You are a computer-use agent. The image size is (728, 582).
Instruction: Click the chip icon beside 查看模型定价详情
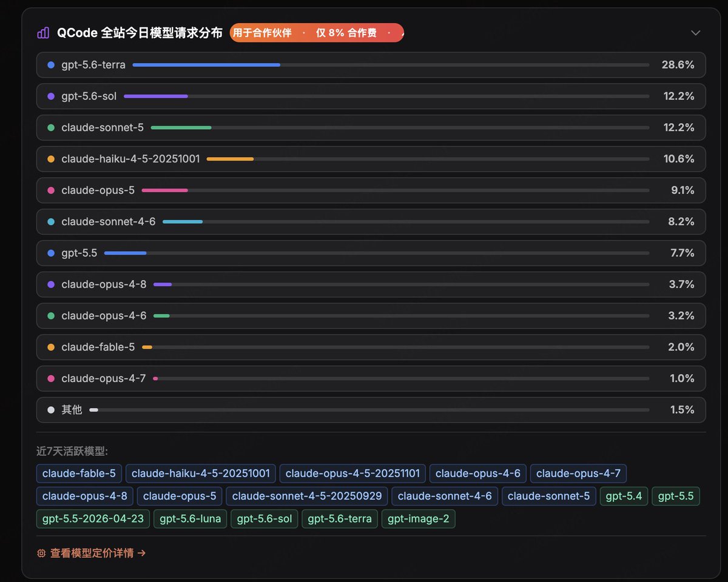41,553
